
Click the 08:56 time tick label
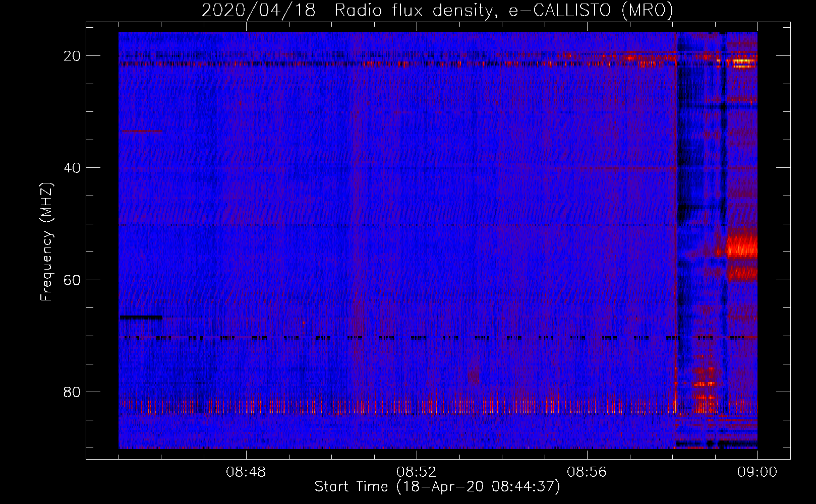pos(587,472)
